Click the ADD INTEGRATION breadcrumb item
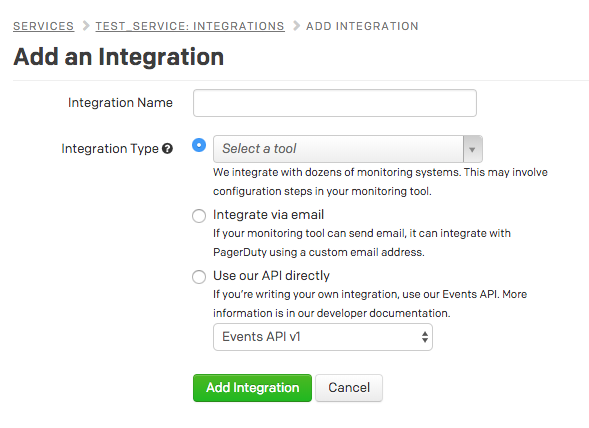The width and height of the screenshot is (589, 428). [362, 26]
